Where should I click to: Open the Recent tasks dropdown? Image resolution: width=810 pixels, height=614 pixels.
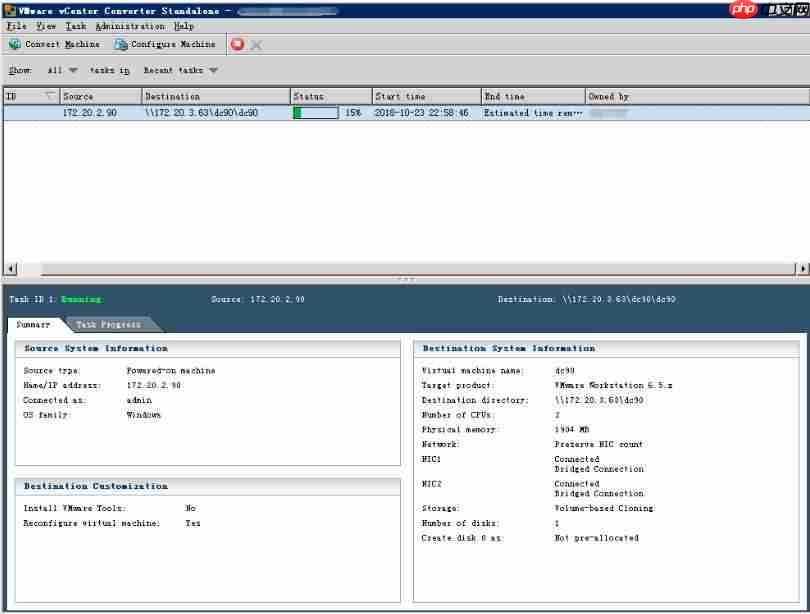click(x=213, y=71)
